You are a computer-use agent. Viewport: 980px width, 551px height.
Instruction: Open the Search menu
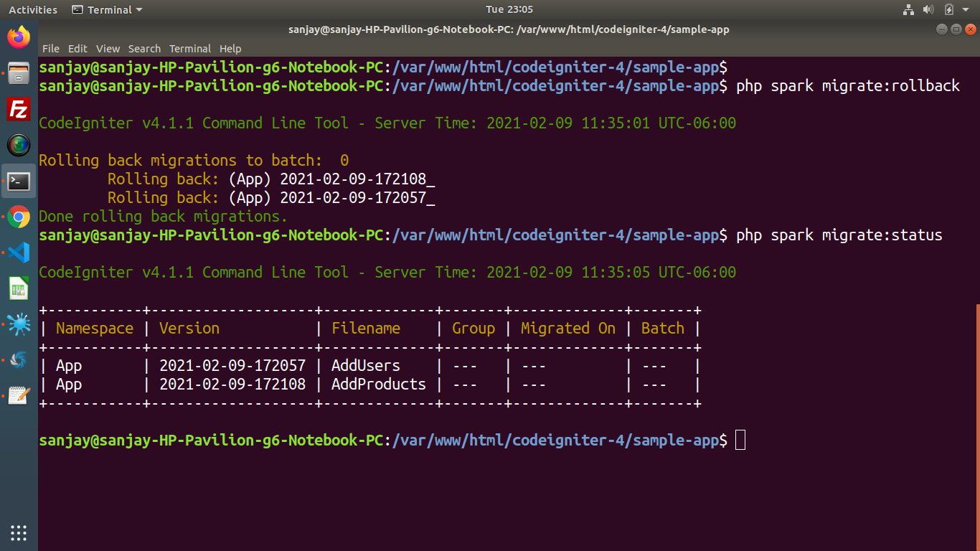(x=144, y=49)
